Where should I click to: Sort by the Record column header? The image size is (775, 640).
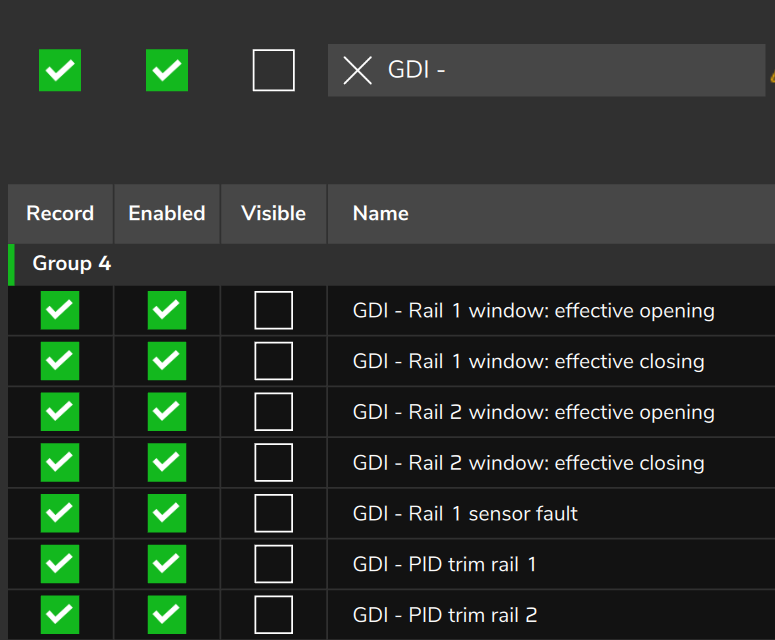[60, 213]
